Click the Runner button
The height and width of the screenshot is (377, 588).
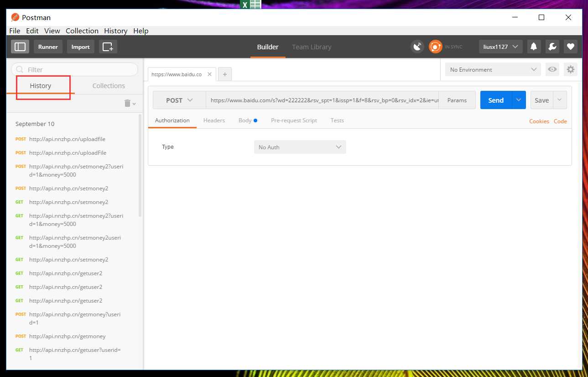[48, 47]
